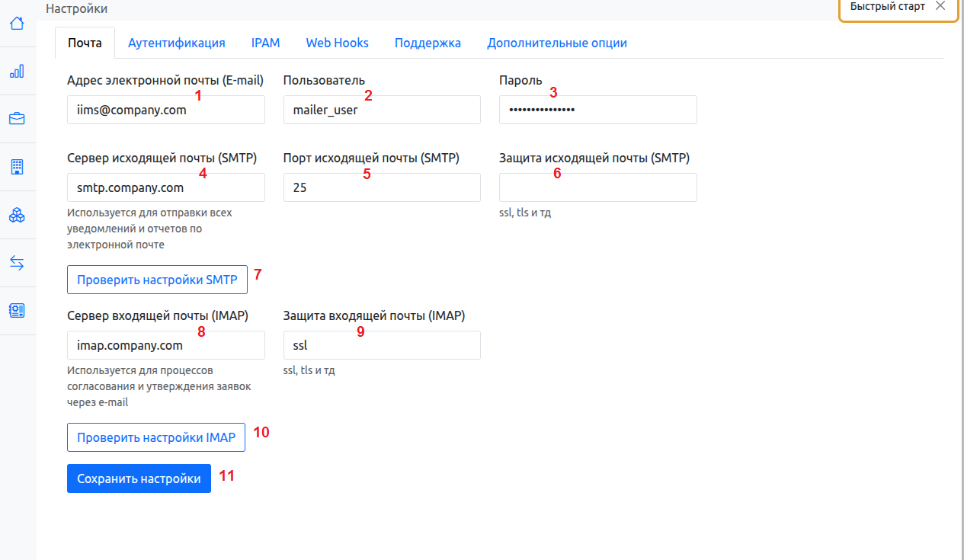The image size is (964, 560).
Task: Select the building icon in sidebar
Action: click(17, 167)
